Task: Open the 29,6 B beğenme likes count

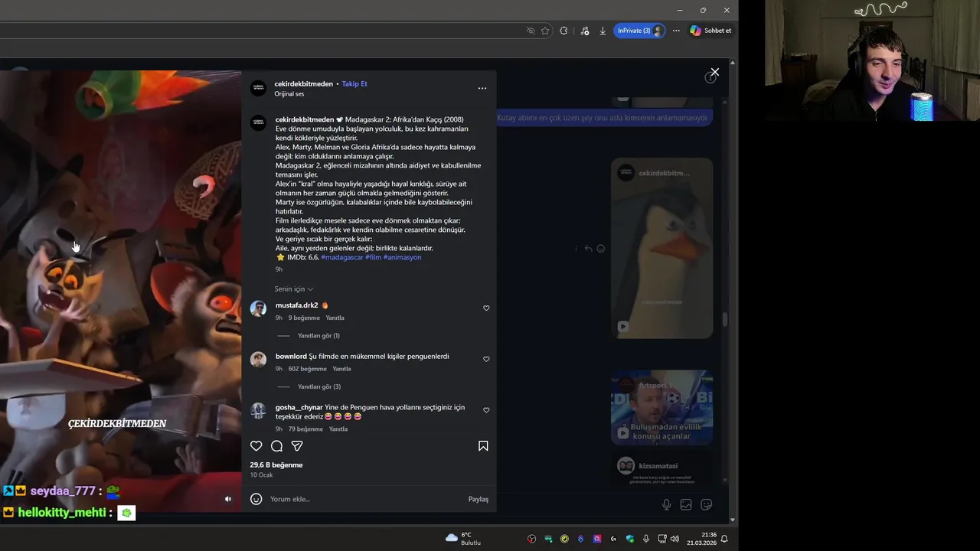Action: click(x=276, y=465)
